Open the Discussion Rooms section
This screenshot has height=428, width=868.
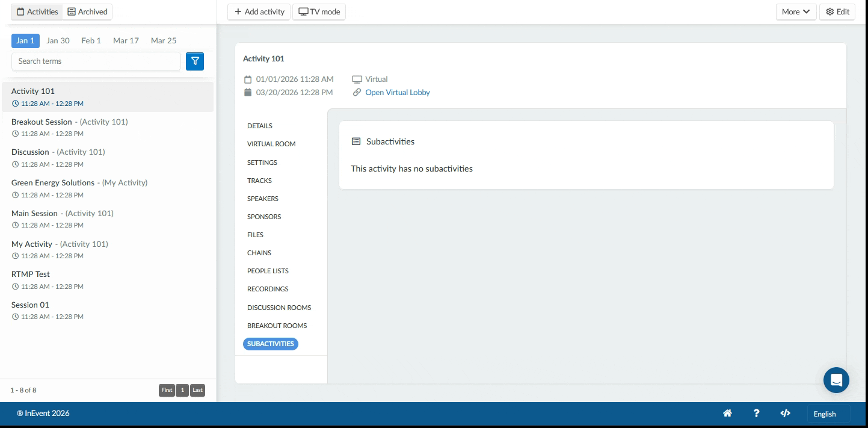tap(279, 308)
